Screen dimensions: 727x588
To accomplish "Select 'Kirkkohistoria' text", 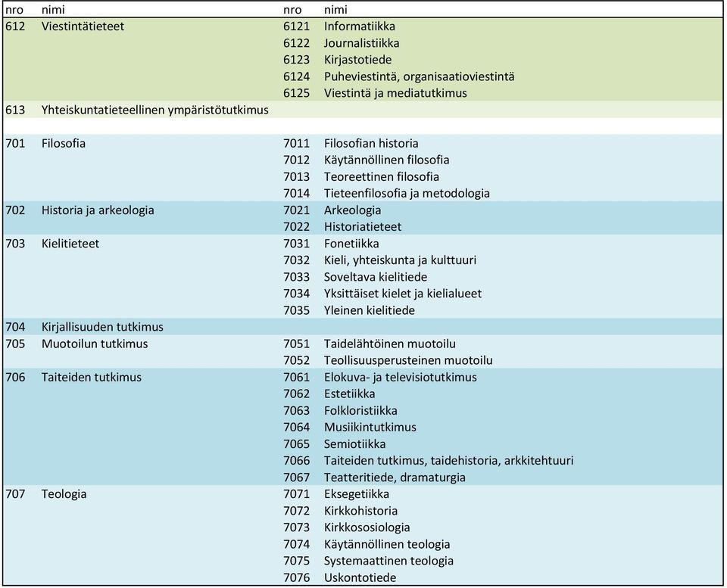I will point(360,510).
